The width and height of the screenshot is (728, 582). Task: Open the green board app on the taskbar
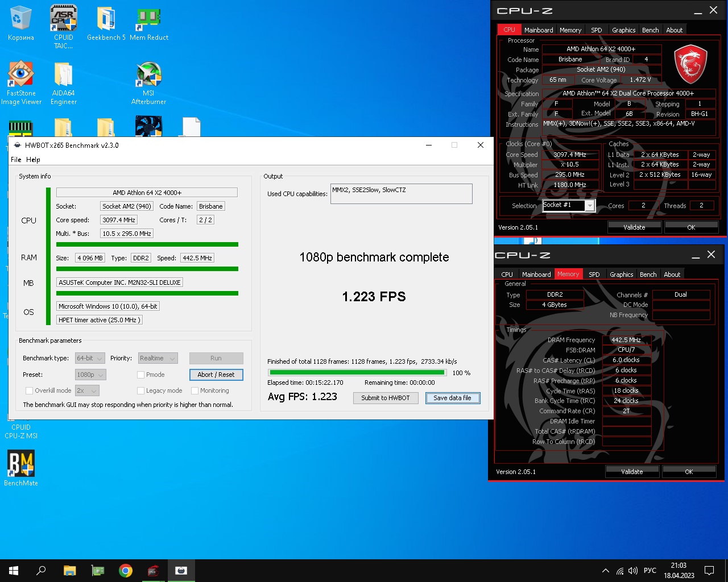click(x=97, y=571)
